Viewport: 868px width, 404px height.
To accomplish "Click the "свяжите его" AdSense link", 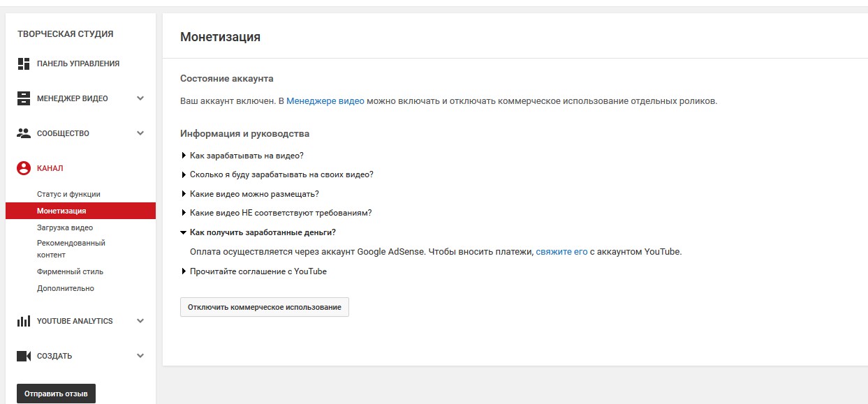I will tap(561, 252).
